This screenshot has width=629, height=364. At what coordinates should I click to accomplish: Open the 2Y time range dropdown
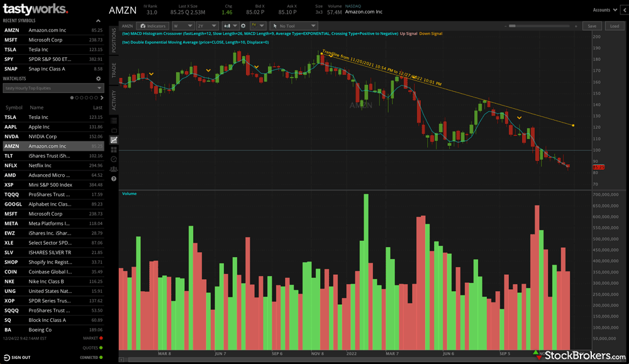click(208, 26)
